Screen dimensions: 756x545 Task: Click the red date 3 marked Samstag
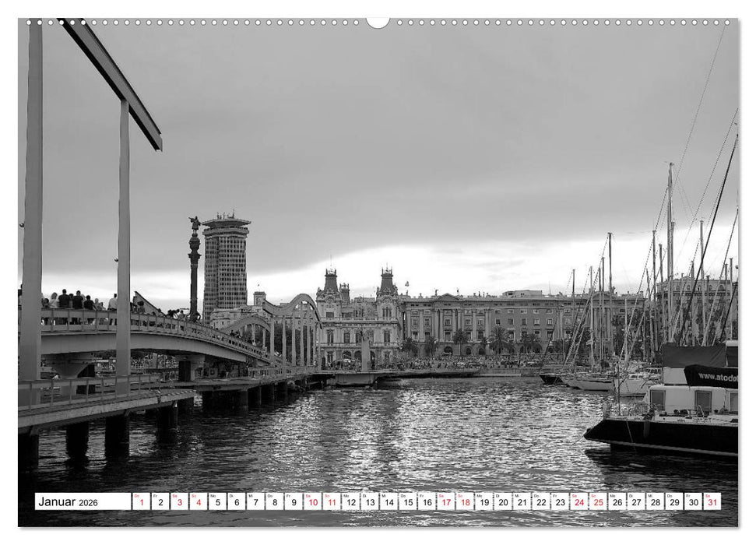click(x=178, y=501)
